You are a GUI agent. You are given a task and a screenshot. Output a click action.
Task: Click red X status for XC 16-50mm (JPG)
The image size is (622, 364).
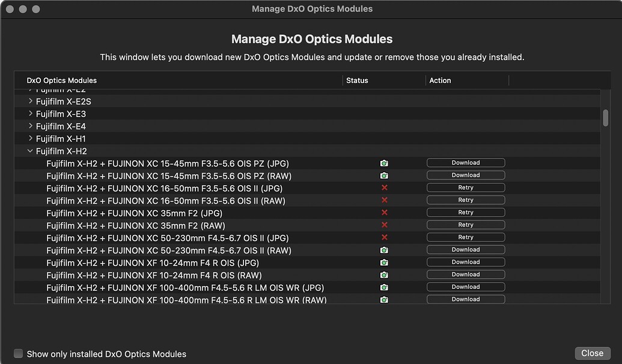tap(384, 187)
